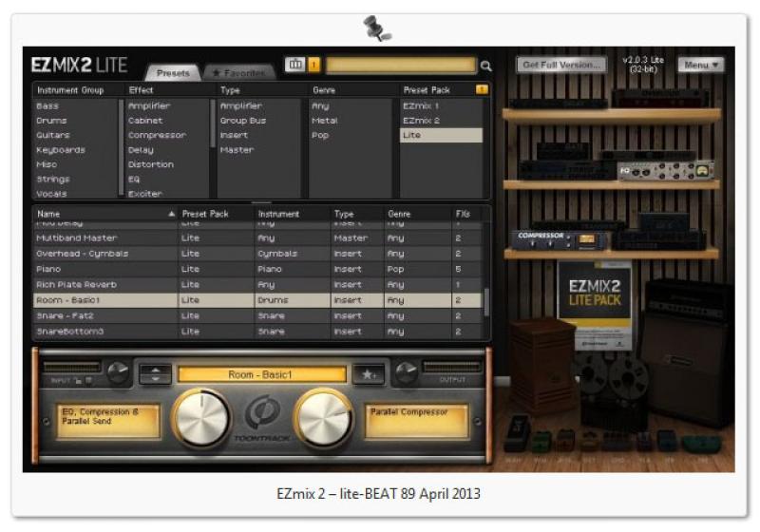This screenshot has width=760, height=532.
Task: Choose EQ in the Effect list
Action: tap(134, 180)
